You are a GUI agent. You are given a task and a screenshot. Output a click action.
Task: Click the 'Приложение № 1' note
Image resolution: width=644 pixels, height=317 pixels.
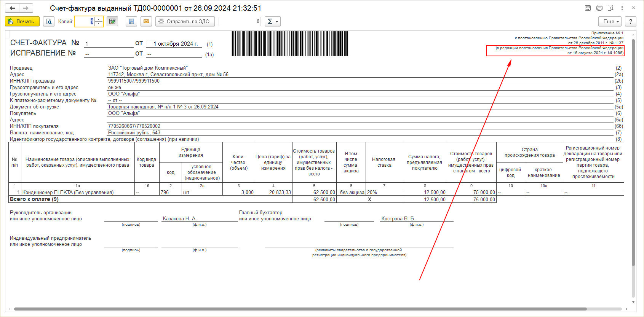[607, 33]
